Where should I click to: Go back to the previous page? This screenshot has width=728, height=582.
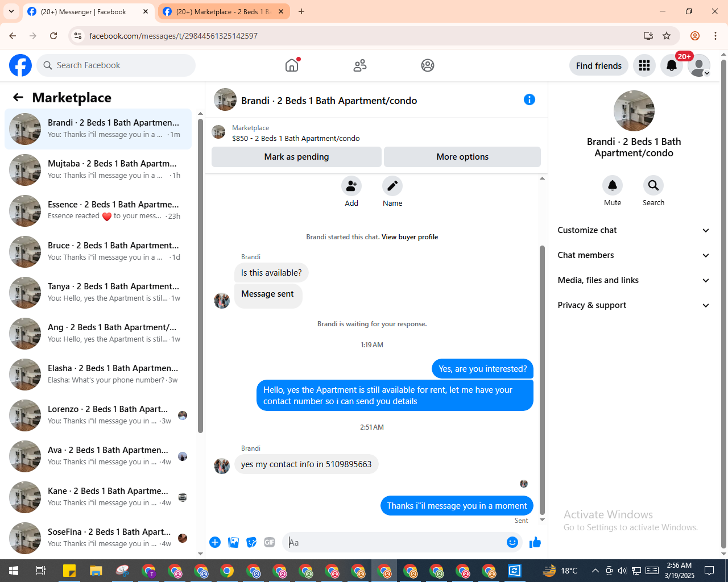pos(13,36)
